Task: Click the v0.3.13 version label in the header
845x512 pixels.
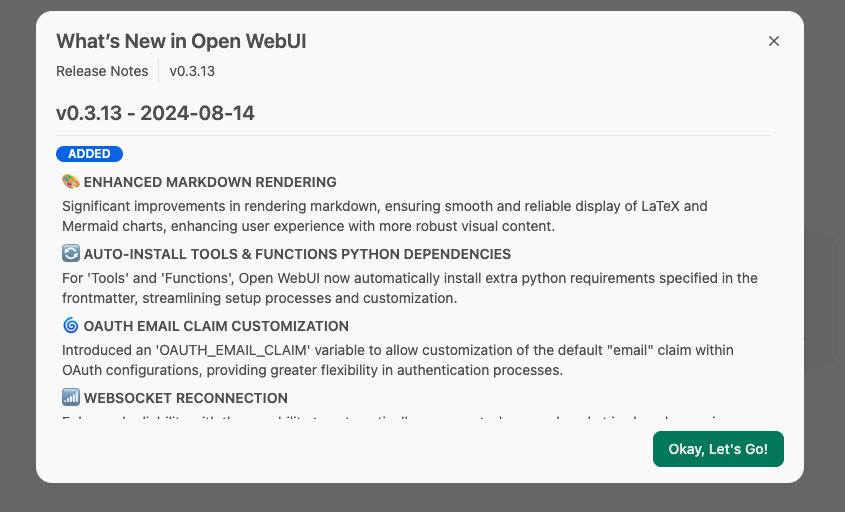Action: click(192, 71)
